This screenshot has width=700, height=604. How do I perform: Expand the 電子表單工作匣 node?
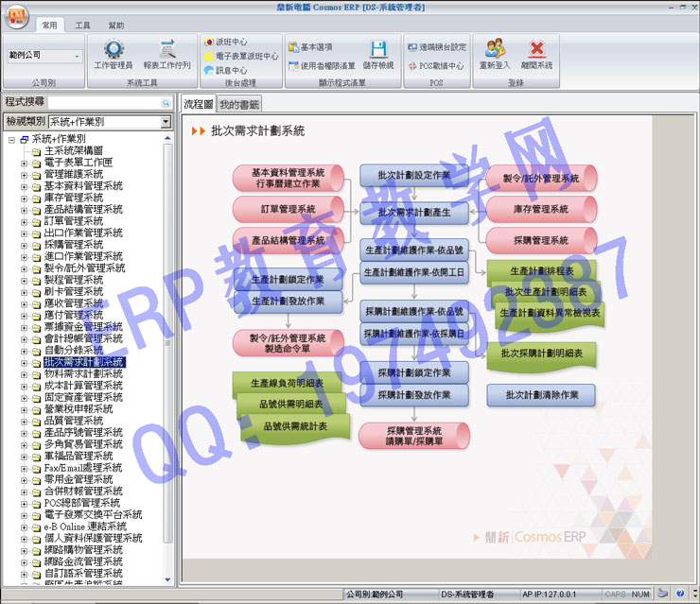coord(24,164)
